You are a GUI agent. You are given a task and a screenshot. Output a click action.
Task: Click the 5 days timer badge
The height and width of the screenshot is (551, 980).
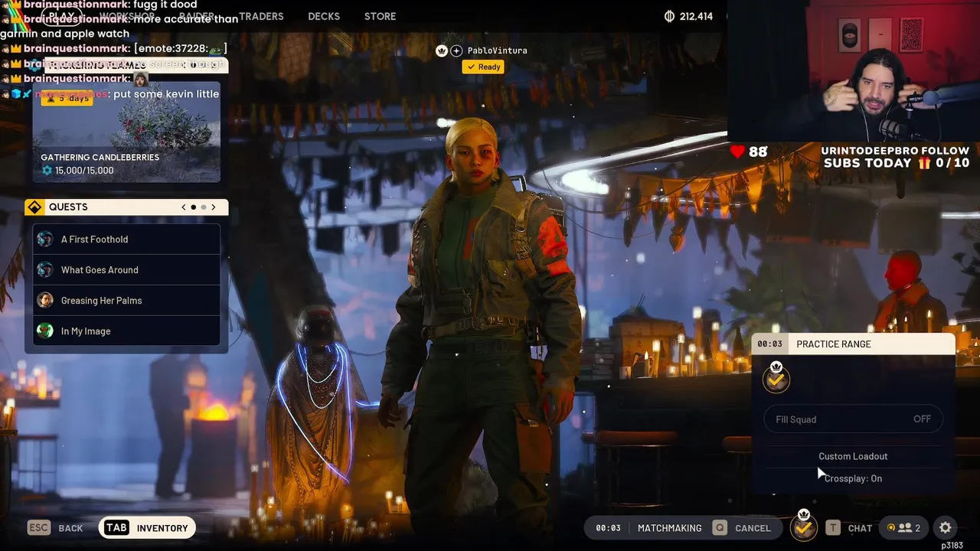point(67,98)
